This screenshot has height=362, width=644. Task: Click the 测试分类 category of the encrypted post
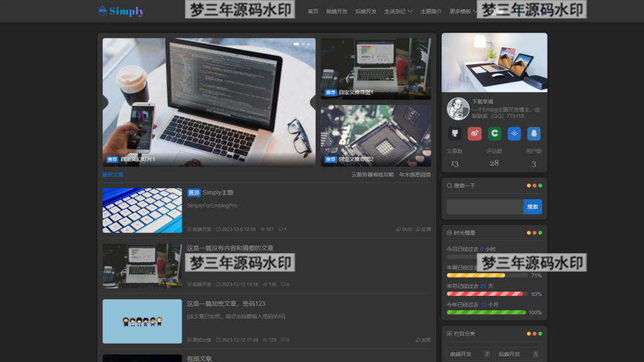[199, 340]
